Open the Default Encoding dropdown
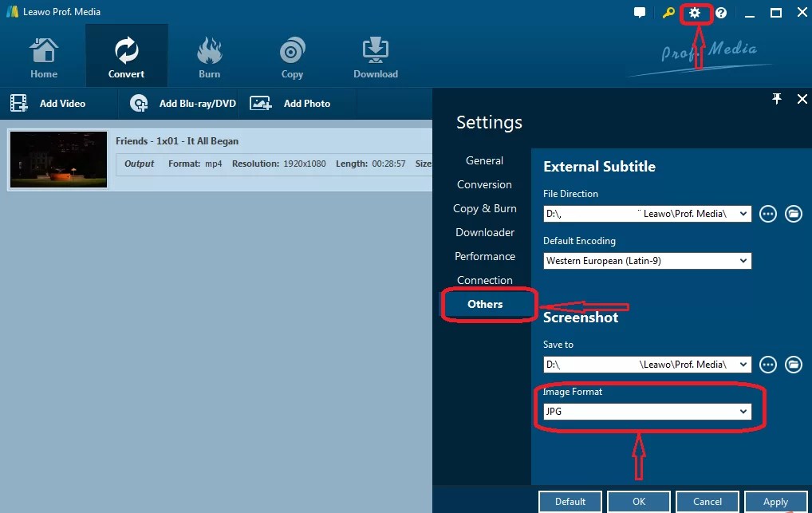 pos(648,261)
